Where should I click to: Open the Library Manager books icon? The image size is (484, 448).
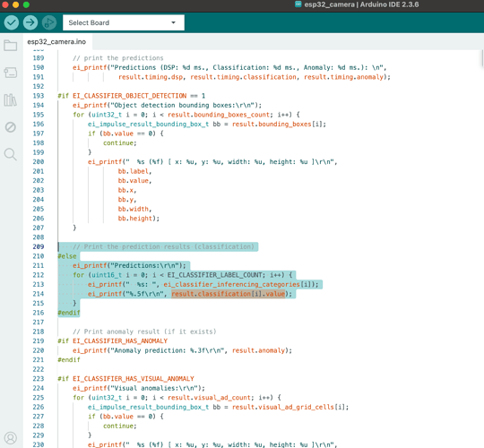pyautogui.click(x=11, y=100)
